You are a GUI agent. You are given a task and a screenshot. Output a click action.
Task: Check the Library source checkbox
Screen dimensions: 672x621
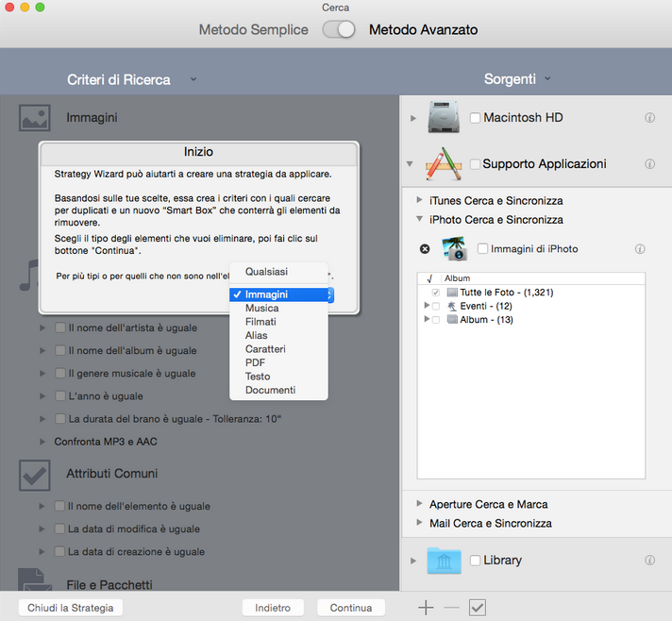(x=475, y=561)
